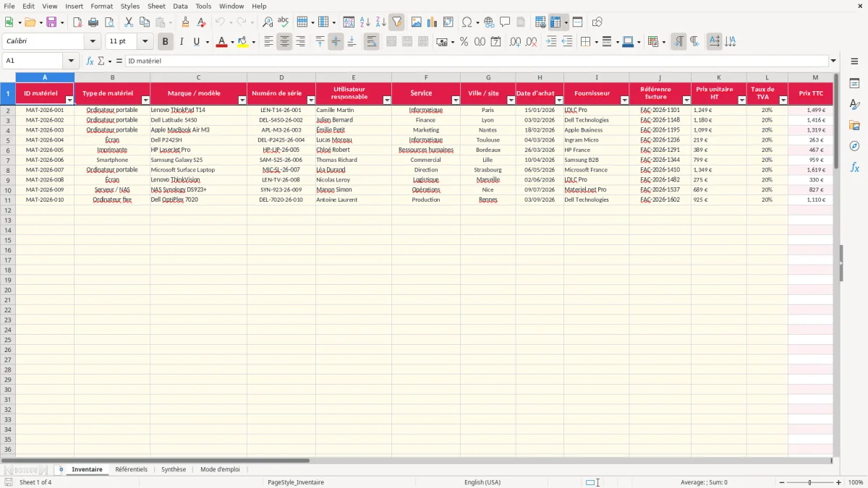Screen dimensions: 868x488
Task: Expand the formula bar arrow
Action: pos(833,61)
